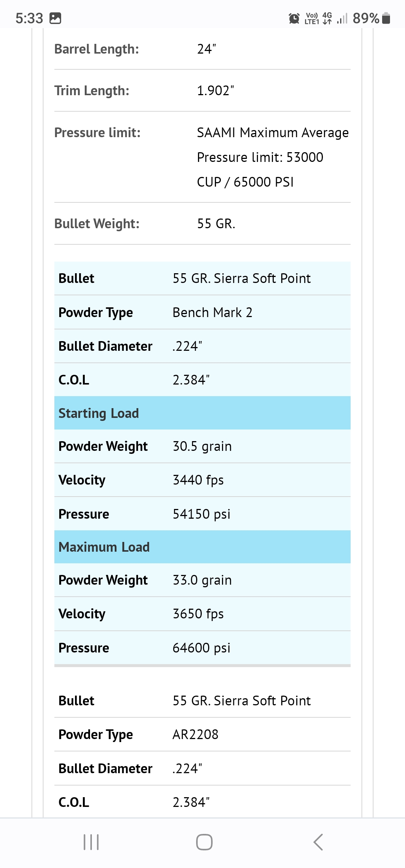Tap the Barrel Length label
The width and height of the screenshot is (405, 868).
click(x=97, y=49)
